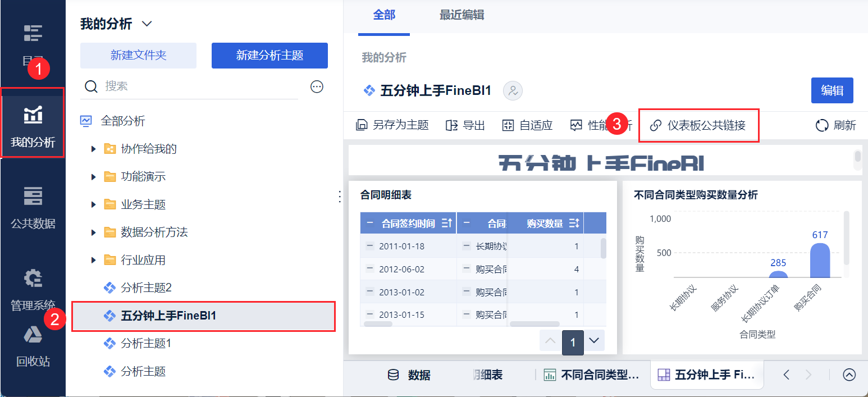Click the search magnifier icon

91,86
